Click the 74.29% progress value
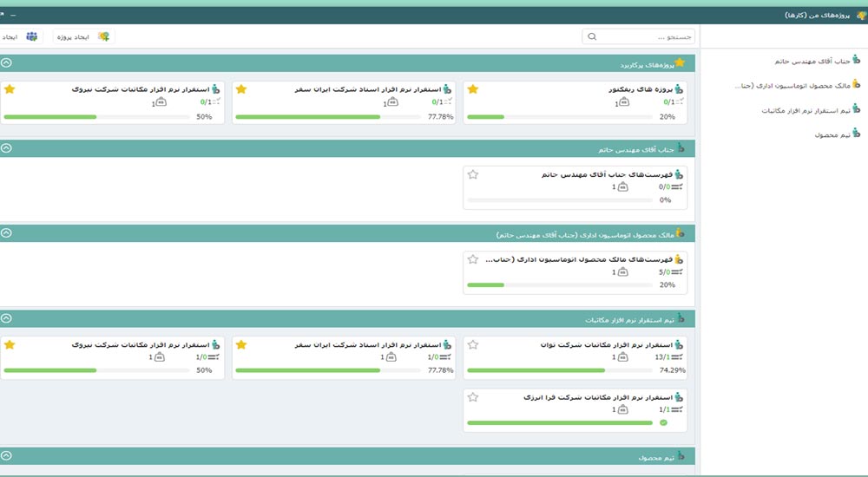This screenshot has width=868, height=477. [x=673, y=370]
